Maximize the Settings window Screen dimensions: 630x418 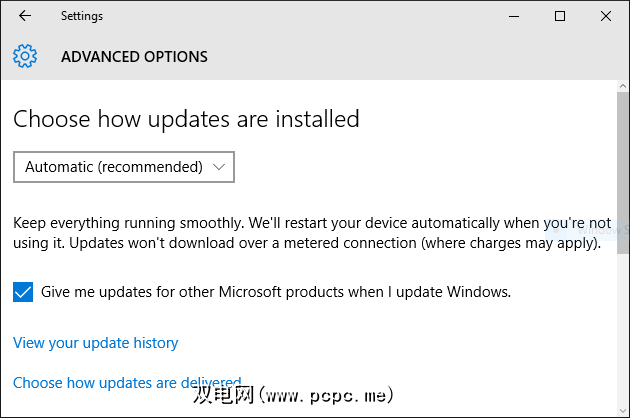pyautogui.click(x=560, y=16)
